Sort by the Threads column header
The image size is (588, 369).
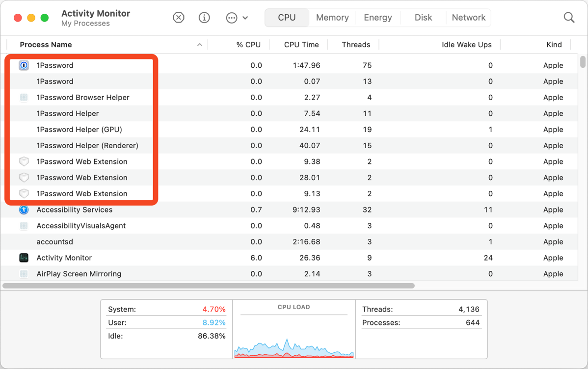tap(355, 44)
